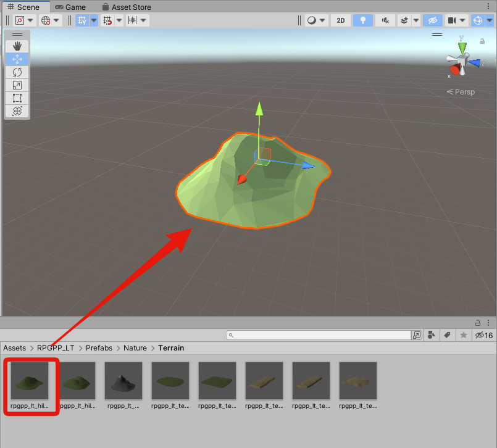Select the Rect Transform tool

[x=17, y=98]
